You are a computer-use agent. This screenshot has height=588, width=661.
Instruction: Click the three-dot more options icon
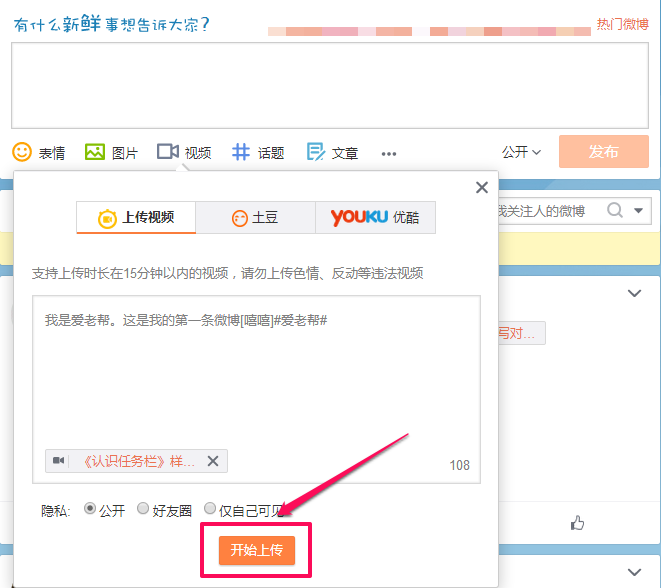point(389,153)
